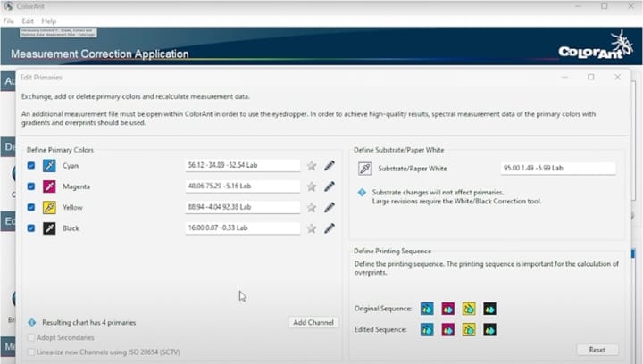643x364 pixels.
Task: Open the Edit menu
Action: (x=28, y=21)
